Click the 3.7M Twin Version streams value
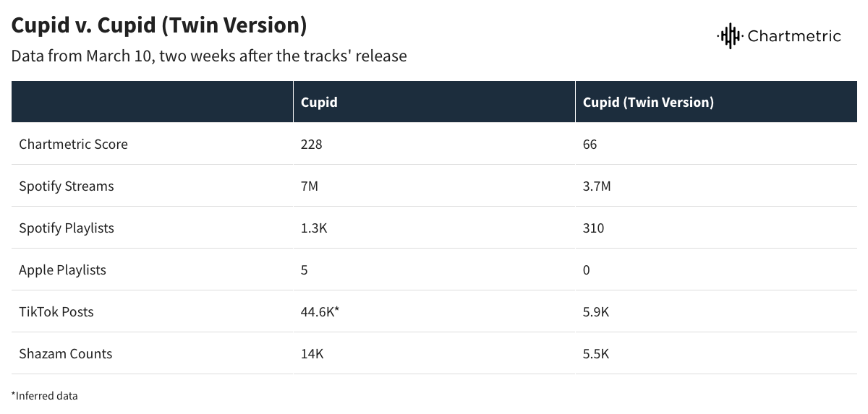868x414 pixels. [597, 186]
